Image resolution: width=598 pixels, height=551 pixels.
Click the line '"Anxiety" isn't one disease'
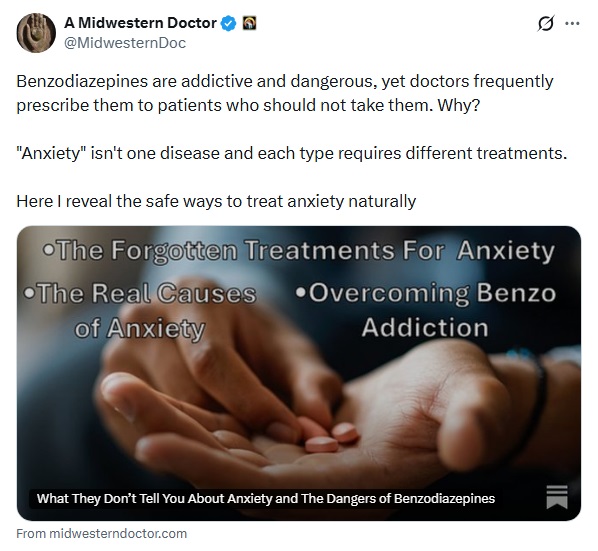[x=291, y=153]
